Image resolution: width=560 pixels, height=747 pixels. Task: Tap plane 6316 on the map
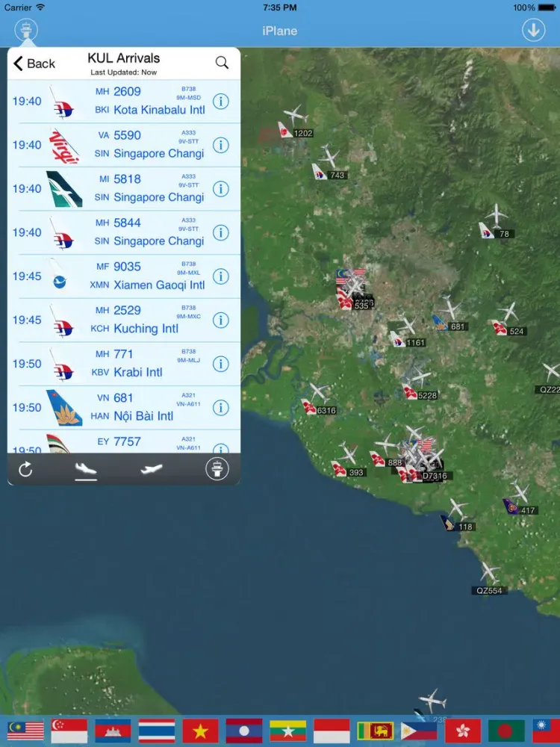click(x=319, y=400)
